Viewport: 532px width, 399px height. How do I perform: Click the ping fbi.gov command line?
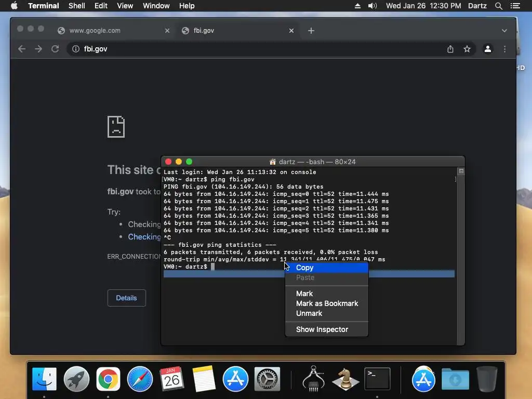pyautogui.click(x=209, y=179)
